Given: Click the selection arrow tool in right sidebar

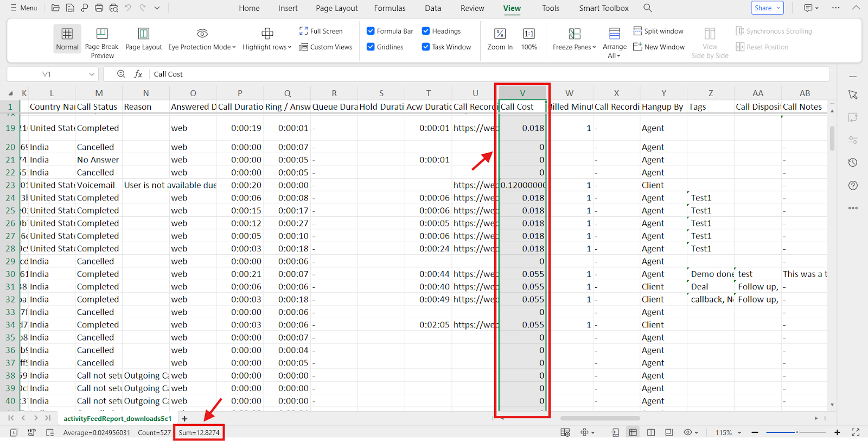Looking at the screenshot, I should click(x=853, y=94).
